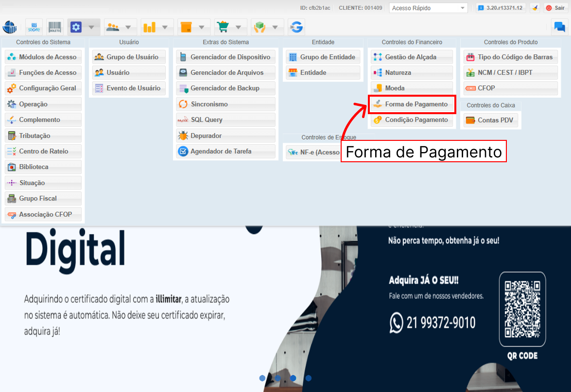Viewport: 571px width, 392px height.
Task: Click the Grupo Fiscal register icon
Action: pos(12,198)
